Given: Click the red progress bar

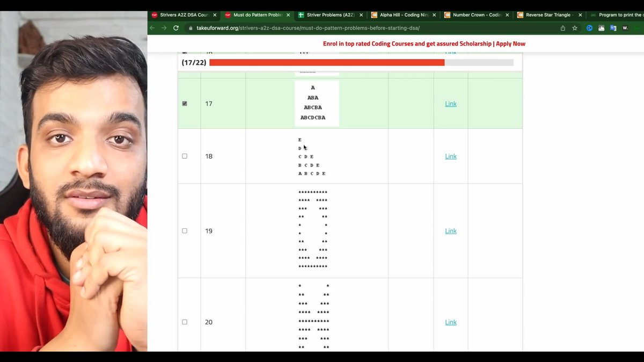Looking at the screenshot, I should 327,62.
